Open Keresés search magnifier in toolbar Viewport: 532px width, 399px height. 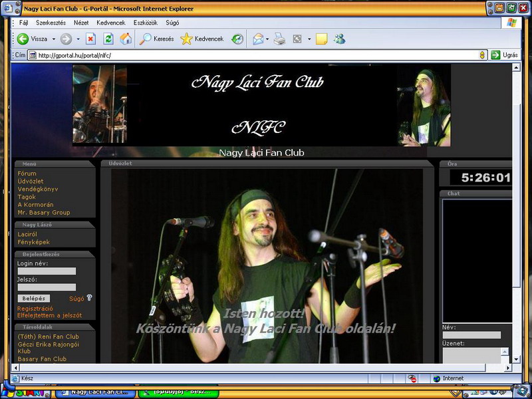[x=146, y=39]
